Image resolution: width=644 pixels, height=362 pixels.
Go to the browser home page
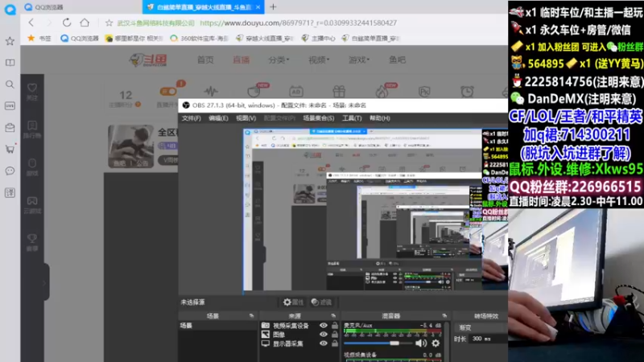click(85, 23)
